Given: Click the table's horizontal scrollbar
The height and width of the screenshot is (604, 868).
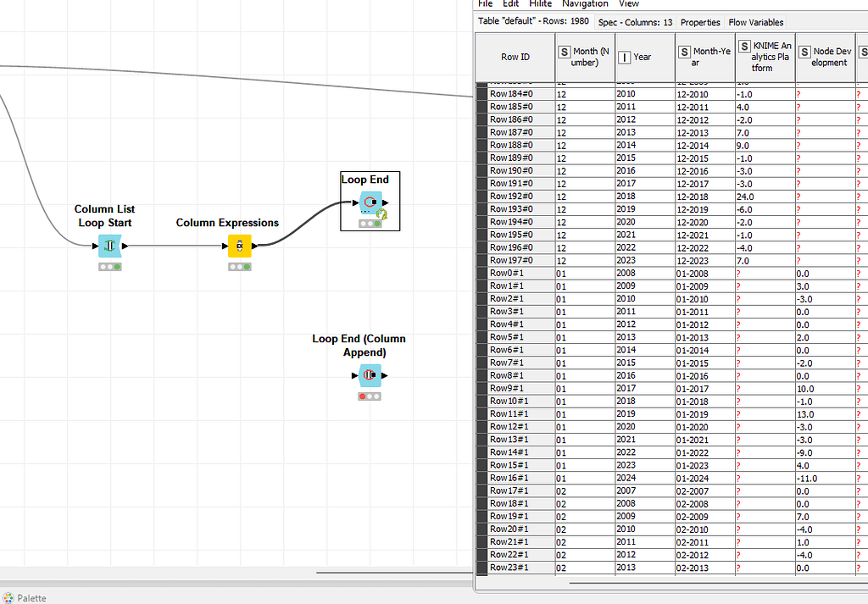Looking at the screenshot, I should pyautogui.click(x=719, y=583).
